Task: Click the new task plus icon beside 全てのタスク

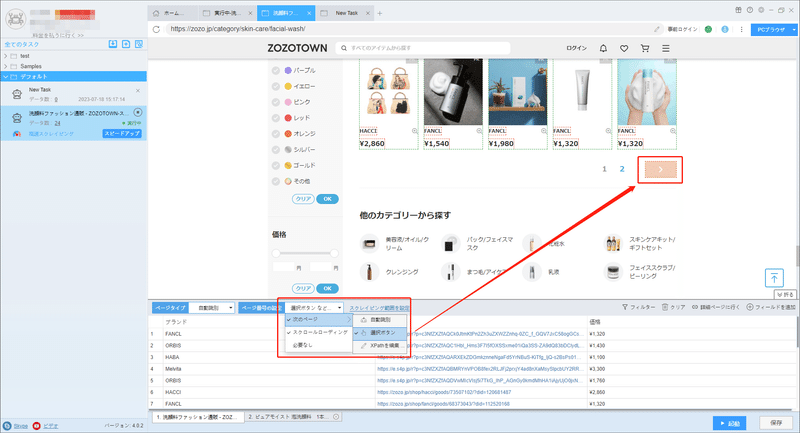Action: click(126, 44)
